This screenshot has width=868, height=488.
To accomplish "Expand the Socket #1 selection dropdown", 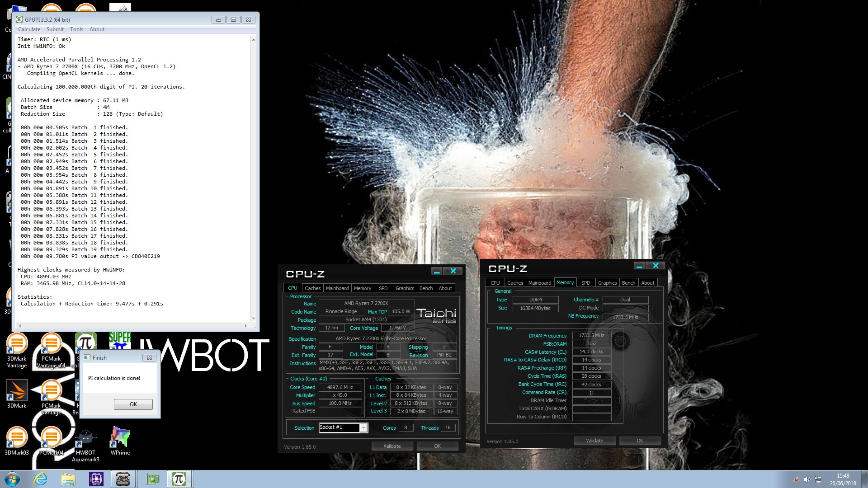I will [363, 428].
